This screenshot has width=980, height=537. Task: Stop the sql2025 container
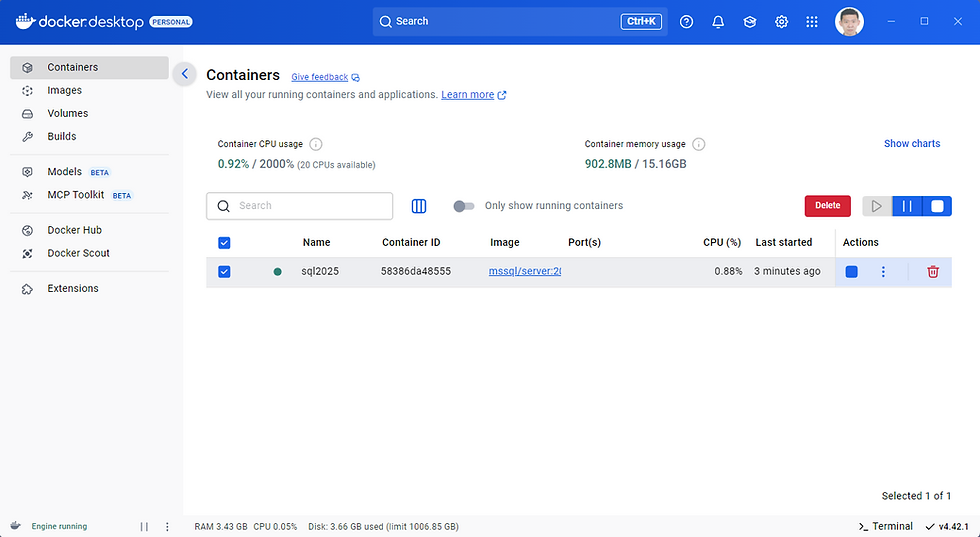point(851,272)
